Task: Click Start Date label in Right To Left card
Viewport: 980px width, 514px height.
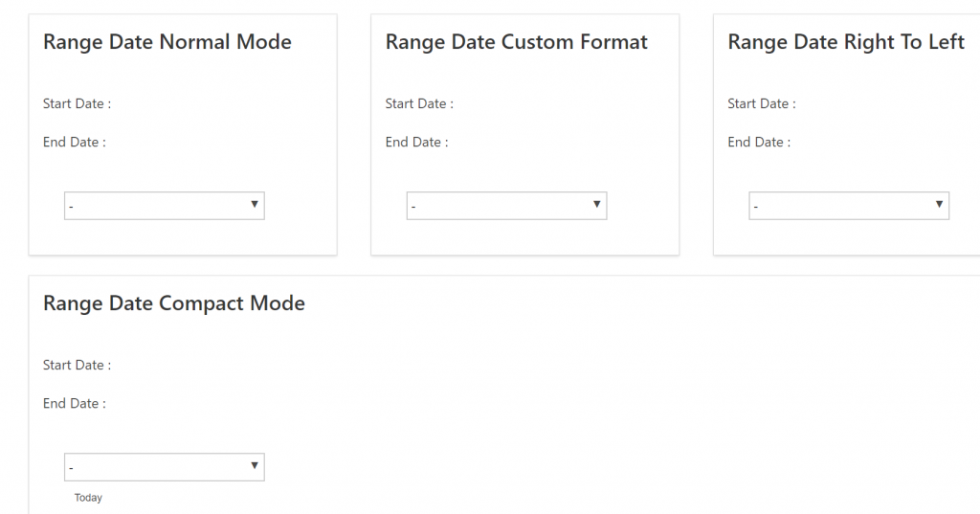Action: pyautogui.click(x=761, y=103)
